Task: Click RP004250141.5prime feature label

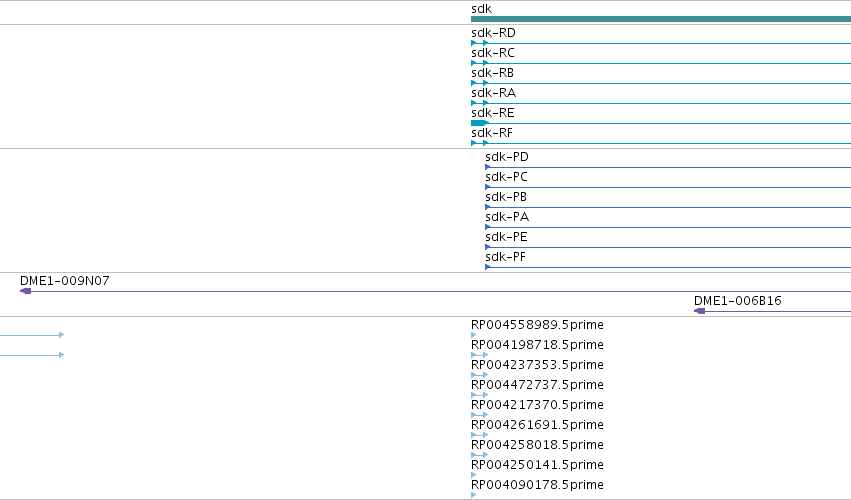Action: 537,465
